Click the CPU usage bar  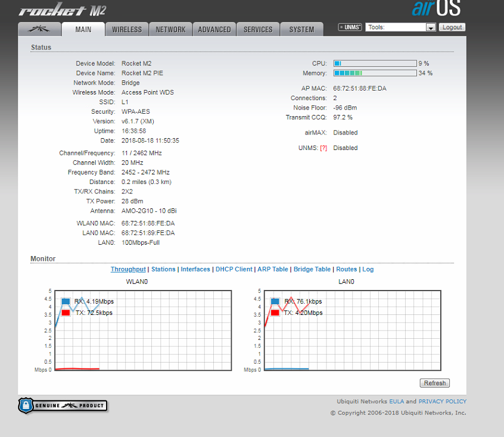tap(375, 63)
